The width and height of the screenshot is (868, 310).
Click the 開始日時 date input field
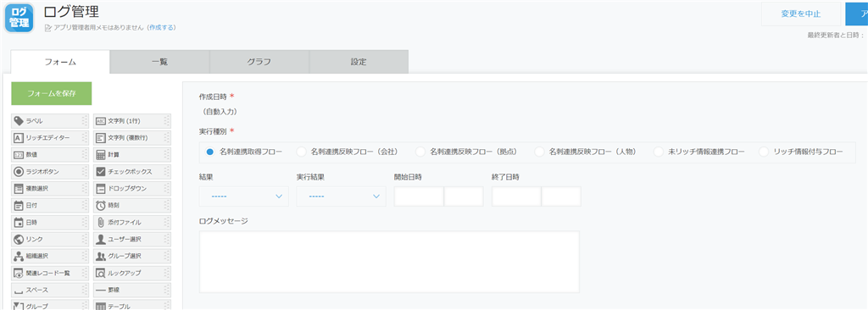(x=419, y=197)
